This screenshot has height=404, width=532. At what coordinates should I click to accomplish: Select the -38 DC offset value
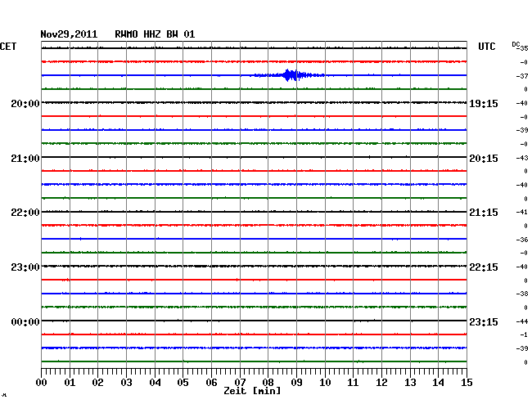pos(524,294)
